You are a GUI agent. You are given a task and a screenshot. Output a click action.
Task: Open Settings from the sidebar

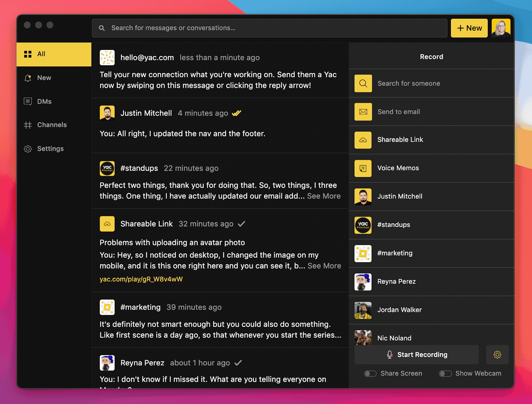coord(50,149)
